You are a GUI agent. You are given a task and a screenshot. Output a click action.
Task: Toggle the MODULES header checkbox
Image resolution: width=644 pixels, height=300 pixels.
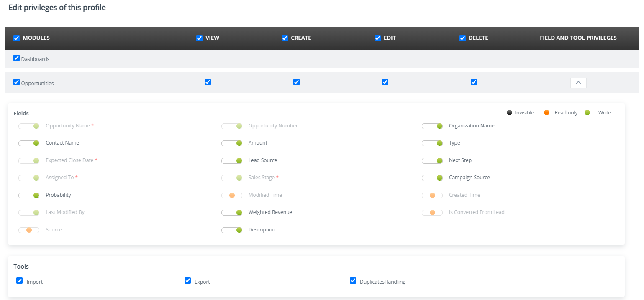[17, 38]
